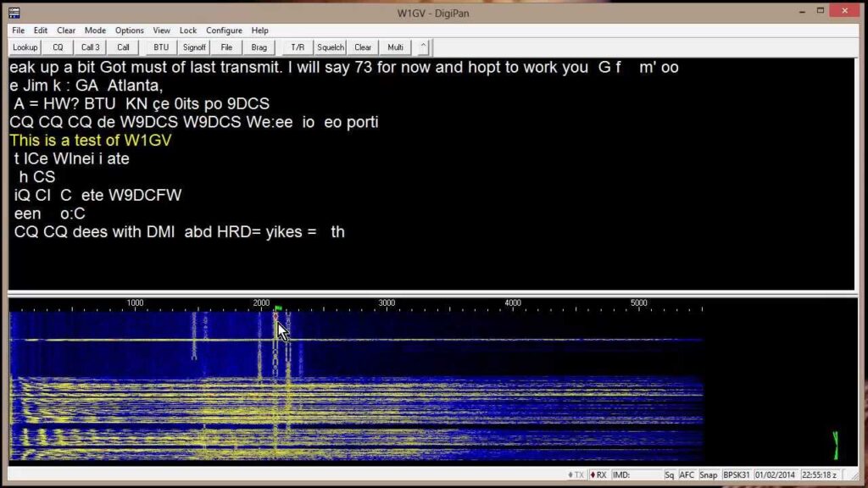Click the yellow text 'This is a test of W1GV'
868x488 pixels.
tap(90, 141)
